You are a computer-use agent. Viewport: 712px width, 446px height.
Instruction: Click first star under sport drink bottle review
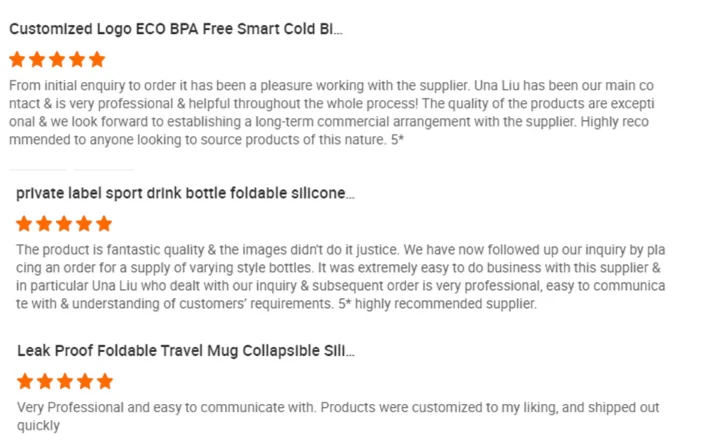click(x=25, y=223)
